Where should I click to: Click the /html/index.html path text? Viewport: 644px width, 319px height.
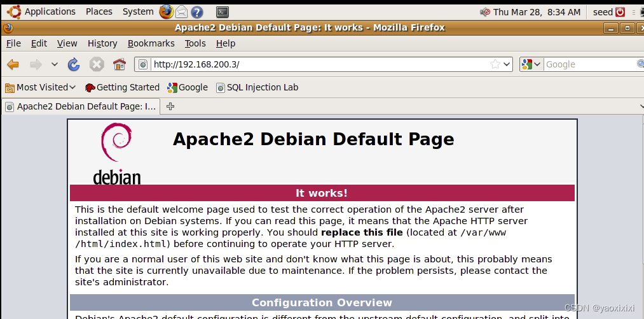(x=120, y=244)
